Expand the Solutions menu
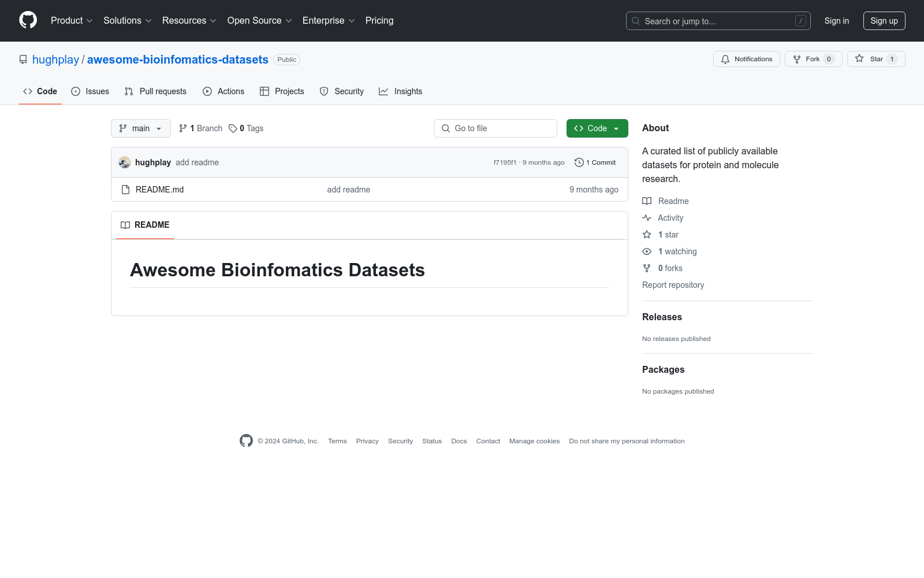This screenshot has width=924, height=578. coord(128,20)
